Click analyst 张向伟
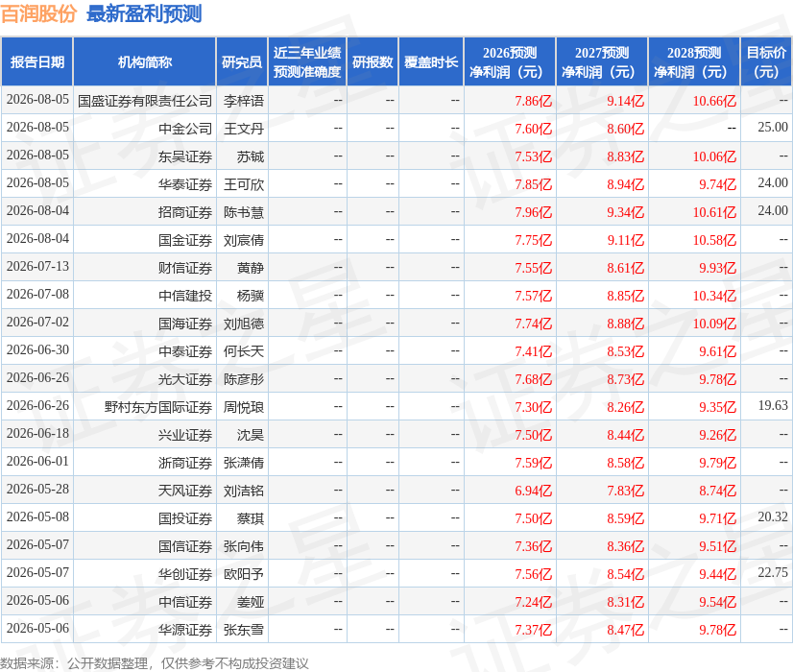 click(x=244, y=546)
